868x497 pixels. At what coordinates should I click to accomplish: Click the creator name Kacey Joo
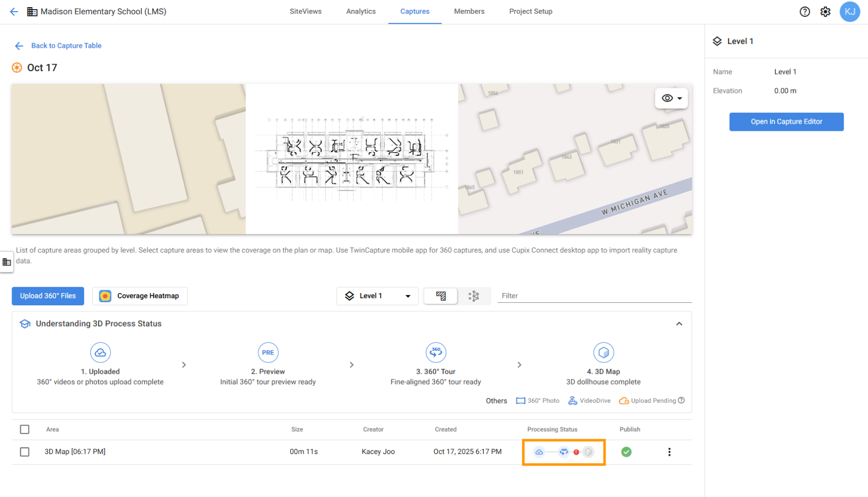click(378, 452)
